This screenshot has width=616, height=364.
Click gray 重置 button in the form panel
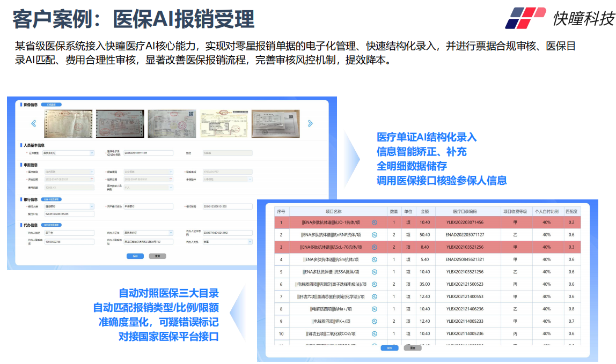coord(158,256)
